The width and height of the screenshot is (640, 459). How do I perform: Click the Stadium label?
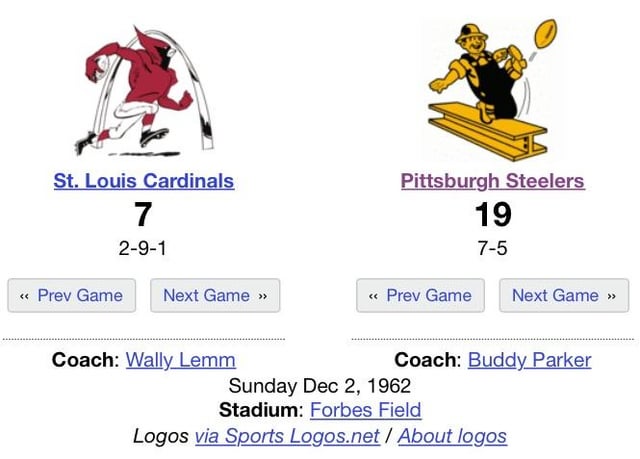point(259,410)
